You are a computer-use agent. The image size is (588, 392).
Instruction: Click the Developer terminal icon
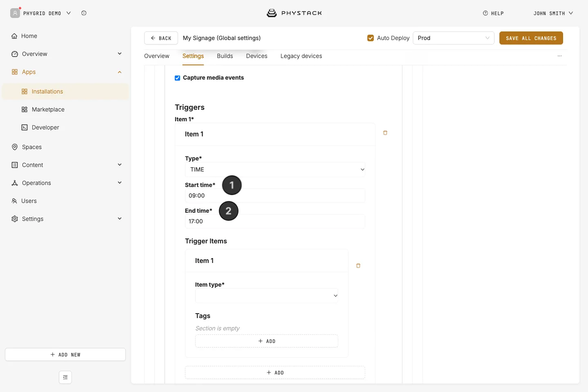(24, 127)
